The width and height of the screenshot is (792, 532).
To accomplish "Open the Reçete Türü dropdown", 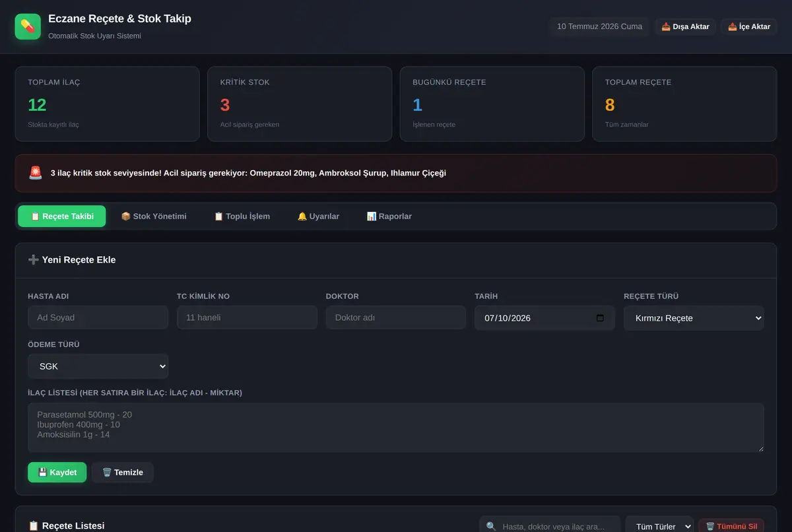I will (x=694, y=317).
